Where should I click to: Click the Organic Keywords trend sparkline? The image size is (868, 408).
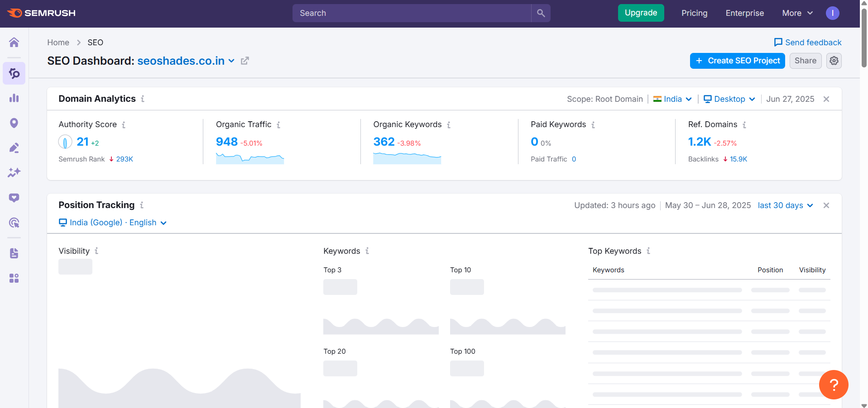tap(407, 158)
